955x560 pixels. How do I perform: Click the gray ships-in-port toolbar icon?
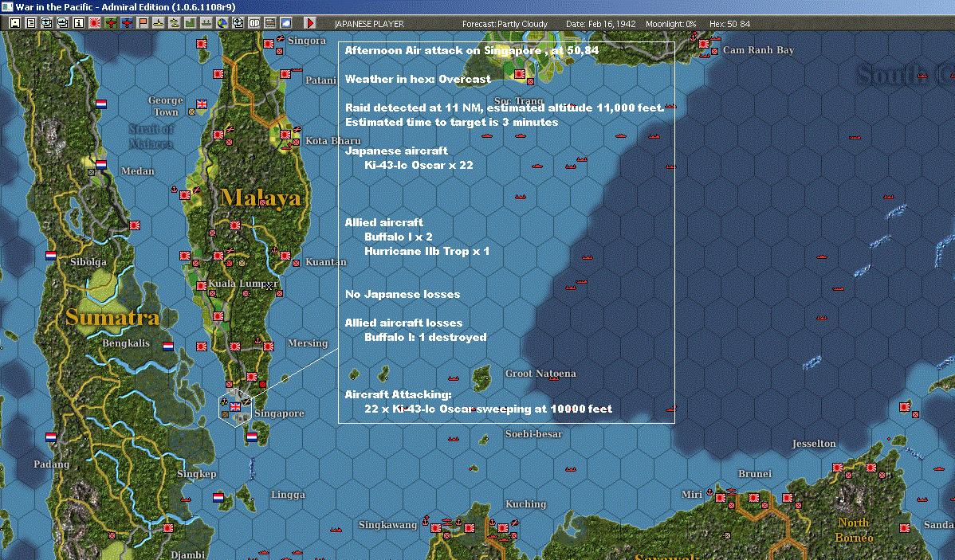[206, 23]
